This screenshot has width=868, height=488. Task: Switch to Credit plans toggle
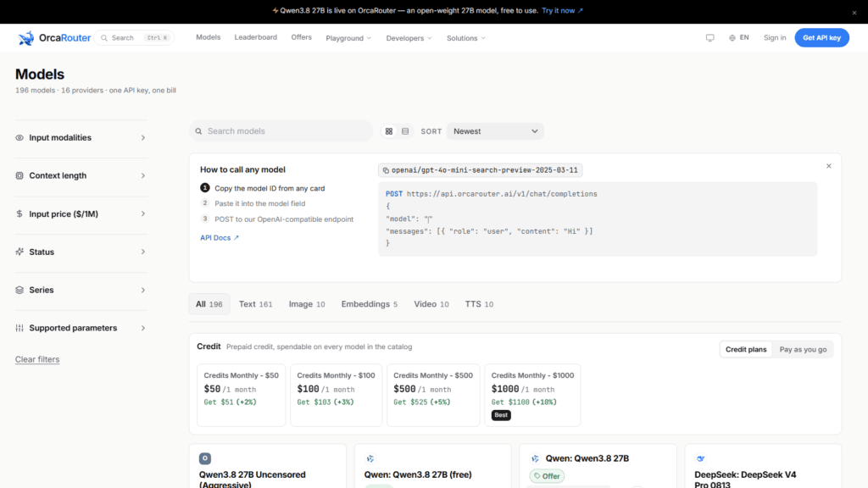[x=746, y=350]
